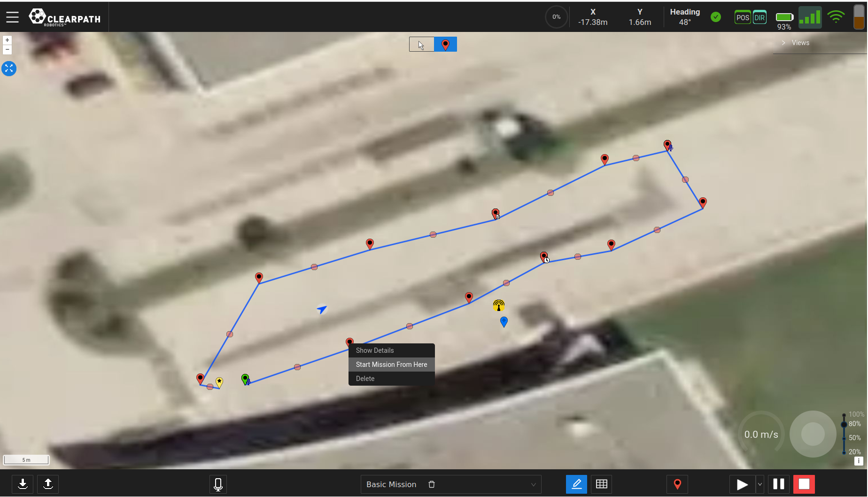Viewport: 868px width, 497px height.
Task: Set speed slider to 50% mark
Action: 845,438
